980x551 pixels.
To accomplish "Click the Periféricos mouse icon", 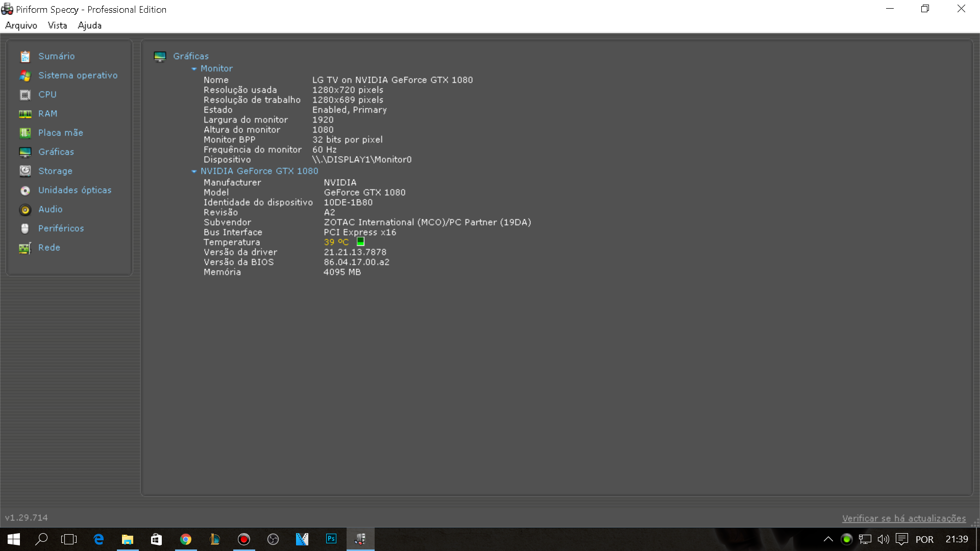I will pyautogui.click(x=25, y=229).
